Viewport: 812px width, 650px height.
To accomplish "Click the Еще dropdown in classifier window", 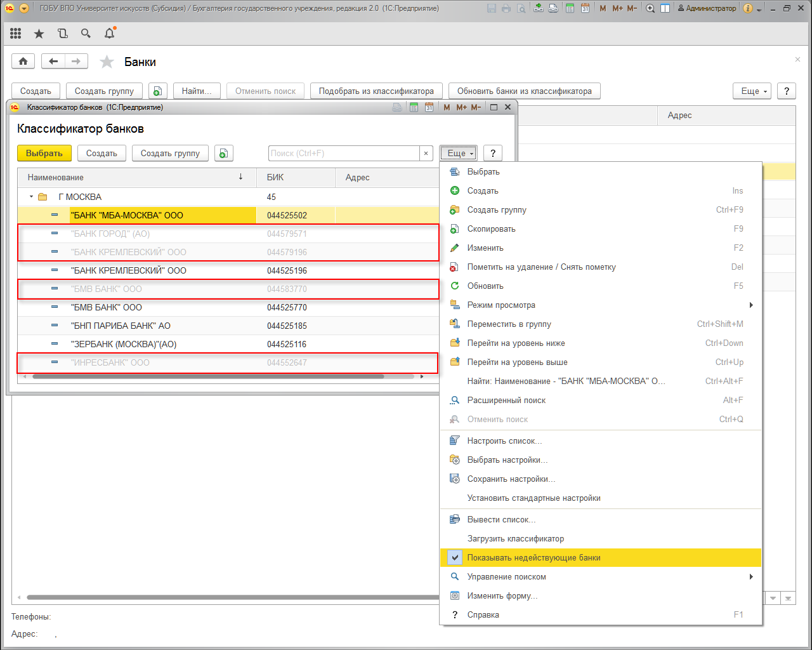I will tap(459, 153).
